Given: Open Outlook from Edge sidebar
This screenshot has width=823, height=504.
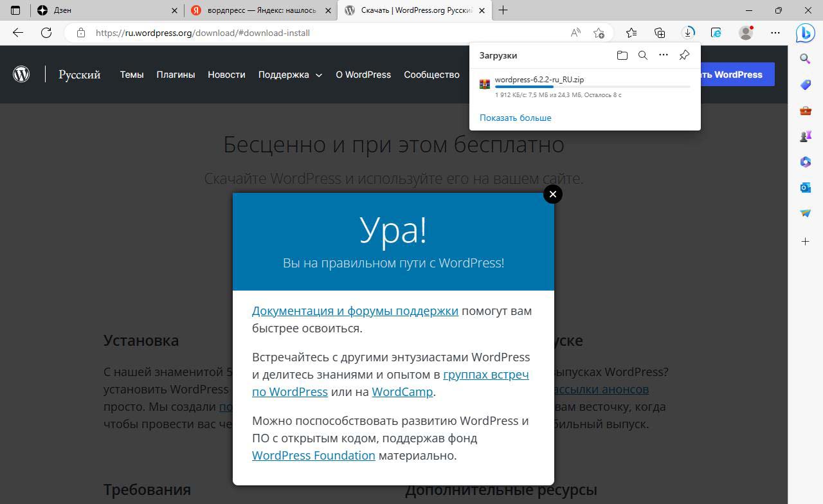Looking at the screenshot, I should 805,188.
